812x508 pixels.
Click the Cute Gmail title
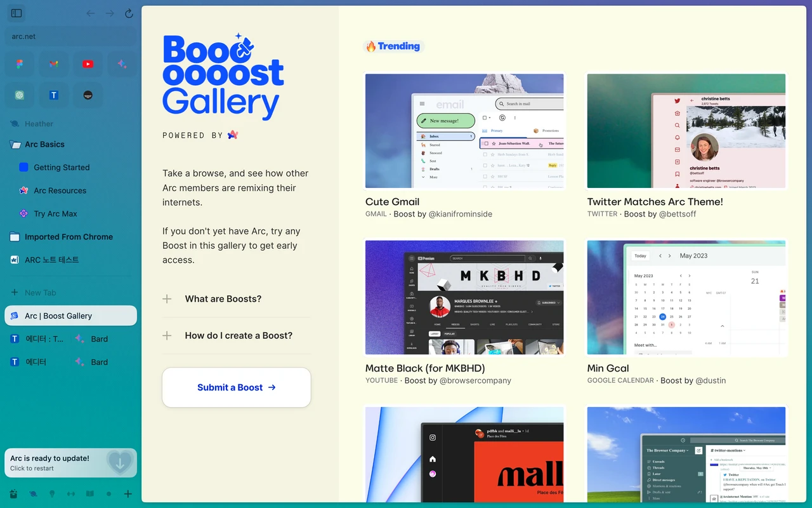[x=393, y=202]
